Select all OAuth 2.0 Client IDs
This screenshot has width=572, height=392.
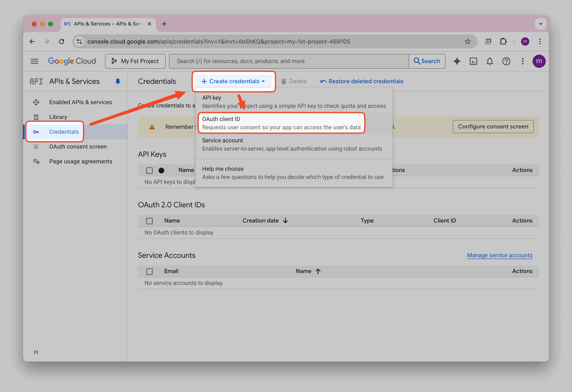pos(149,221)
